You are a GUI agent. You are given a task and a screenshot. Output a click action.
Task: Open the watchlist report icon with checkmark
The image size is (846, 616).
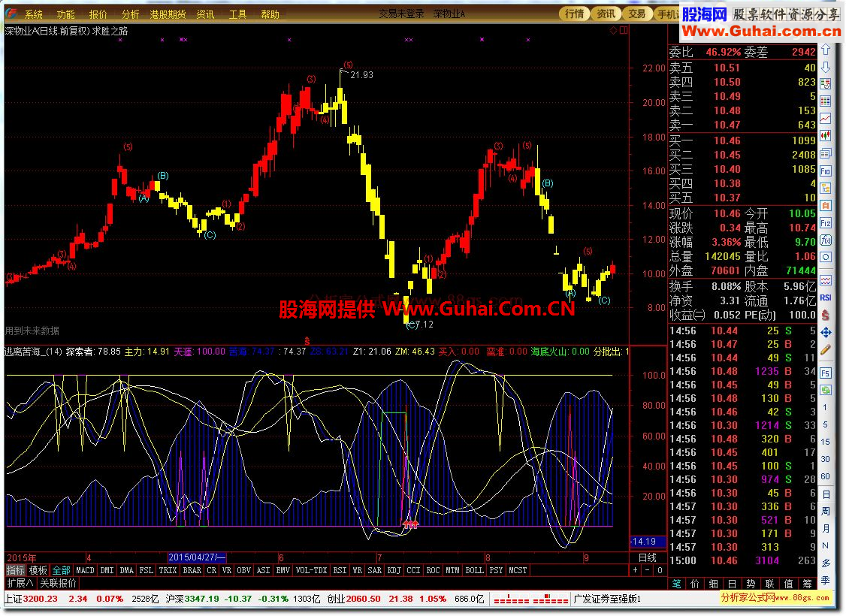(x=826, y=83)
